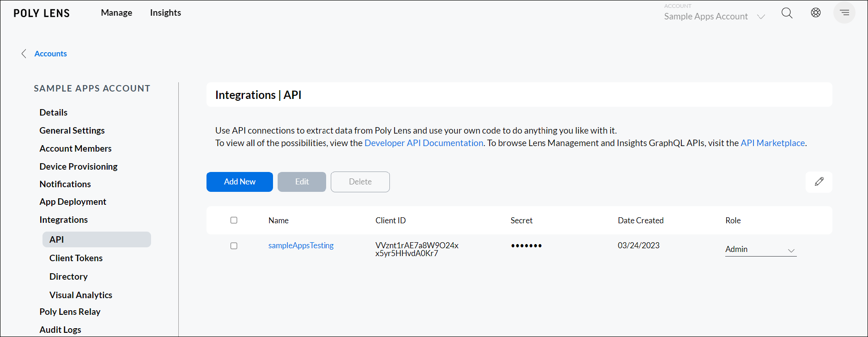Collapse the Integrations sidebar group
The height and width of the screenshot is (337, 868).
click(x=64, y=220)
